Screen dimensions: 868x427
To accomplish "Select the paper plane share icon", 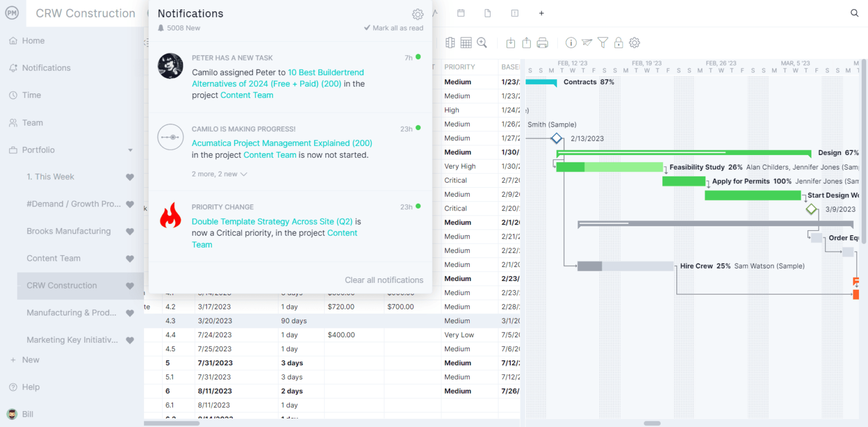I will click(x=587, y=42).
